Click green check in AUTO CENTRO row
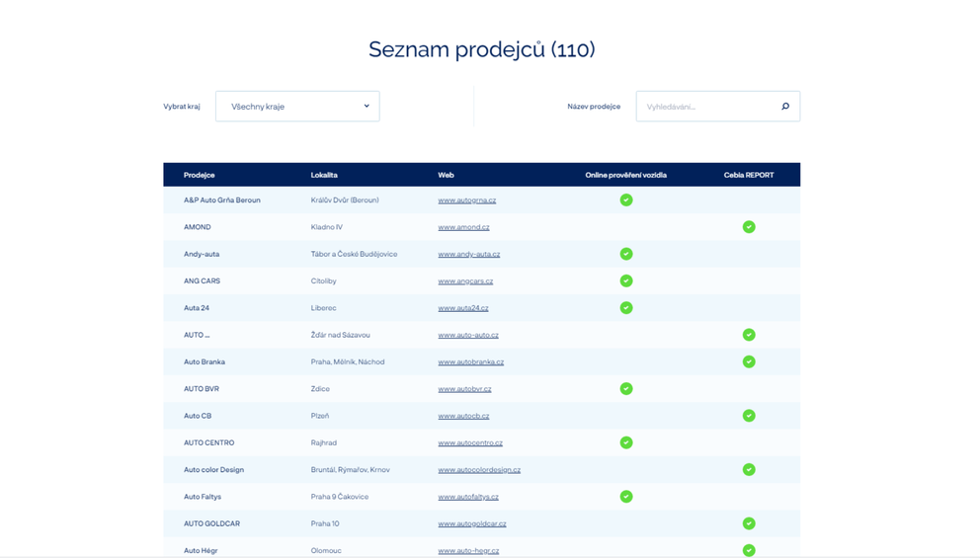Viewport: 980px width, 558px height. tap(626, 442)
